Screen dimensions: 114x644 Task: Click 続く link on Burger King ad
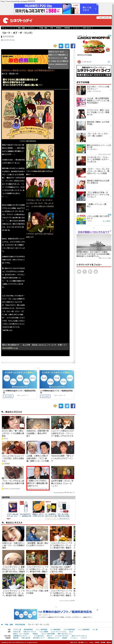[109, 62]
